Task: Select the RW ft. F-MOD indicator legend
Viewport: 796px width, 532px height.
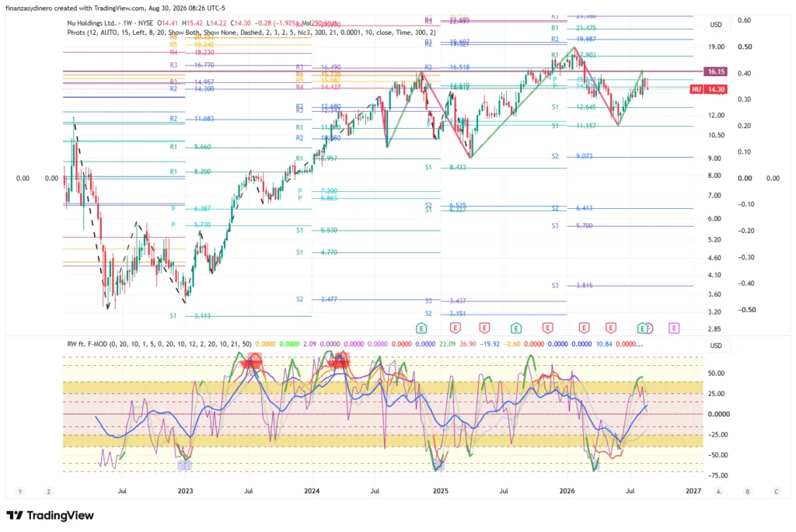Action: tap(159, 344)
